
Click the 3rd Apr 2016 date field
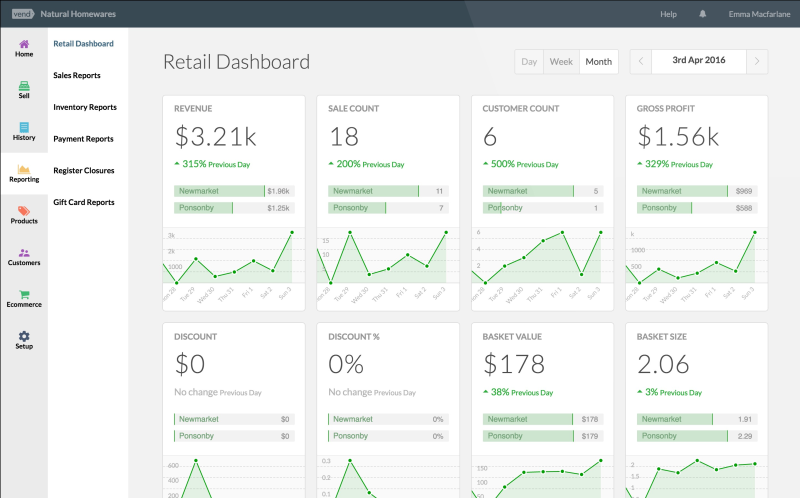[699, 61]
